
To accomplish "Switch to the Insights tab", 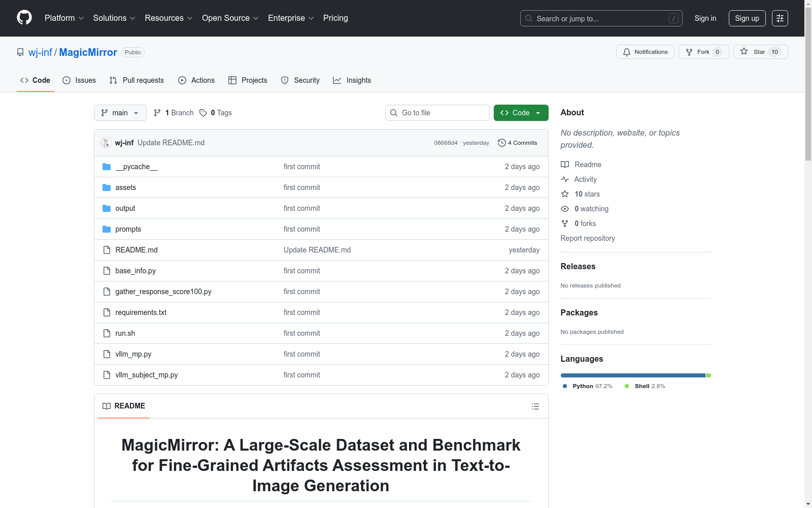I will pos(352,80).
